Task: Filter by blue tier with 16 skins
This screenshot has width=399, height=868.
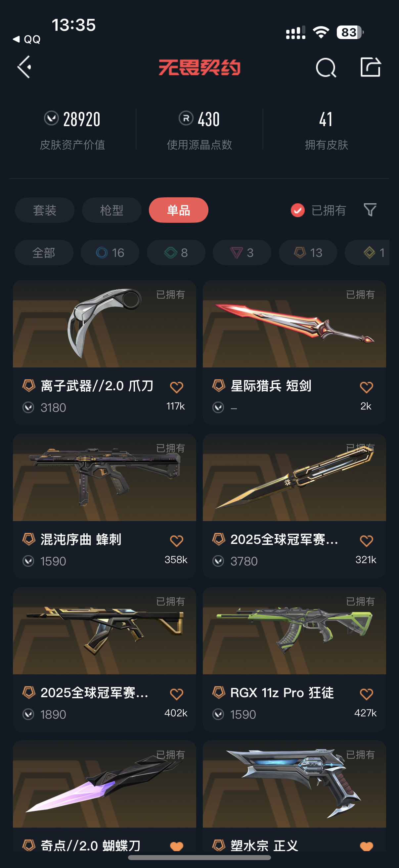Action: pos(110,252)
